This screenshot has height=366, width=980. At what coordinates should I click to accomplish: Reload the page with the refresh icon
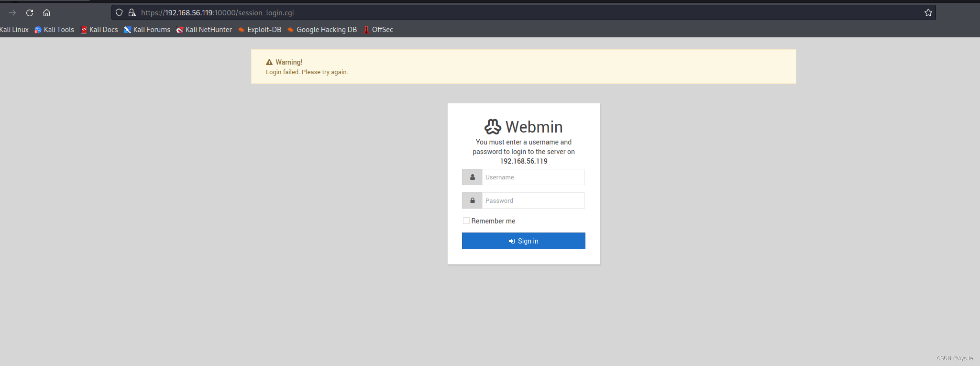(x=30, y=13)
